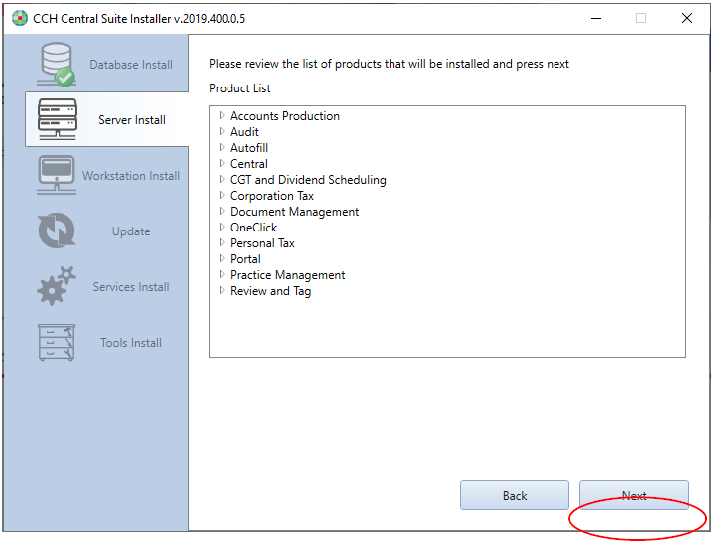Image resolution: width=721 pixels, height=543 pixels.
Task: Select the Review and Tag entry
Action: click(270, 291)
